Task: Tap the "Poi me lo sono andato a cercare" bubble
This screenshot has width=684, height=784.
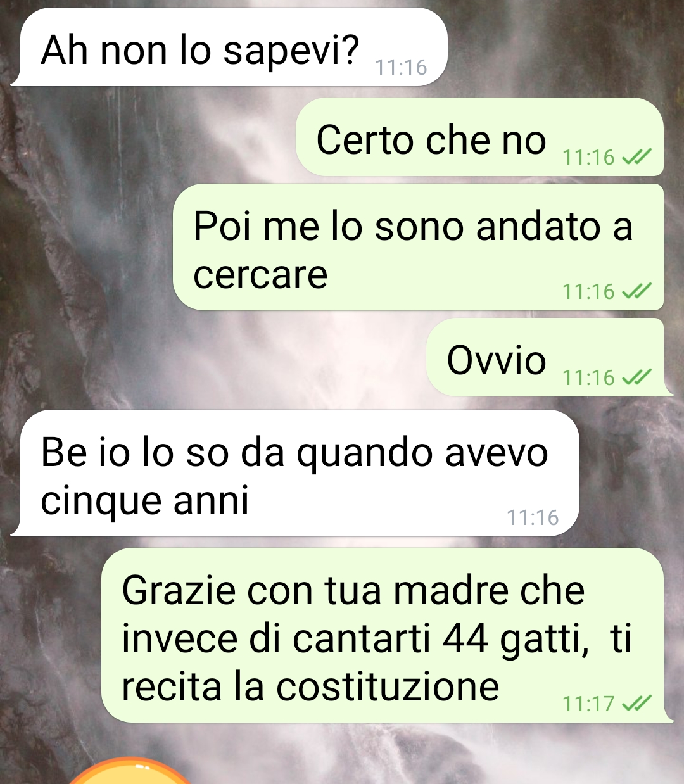Action: point(418,247)
